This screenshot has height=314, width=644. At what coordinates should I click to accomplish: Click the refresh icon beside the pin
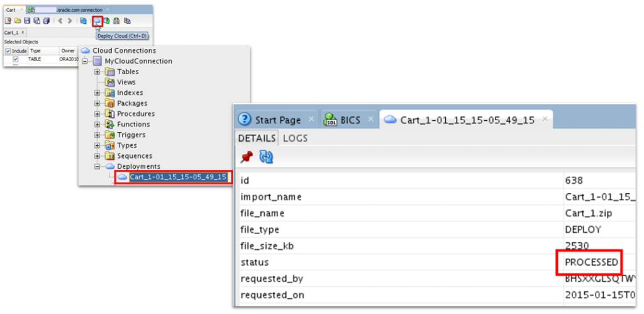pyautogui.click(x=266, y=158)
